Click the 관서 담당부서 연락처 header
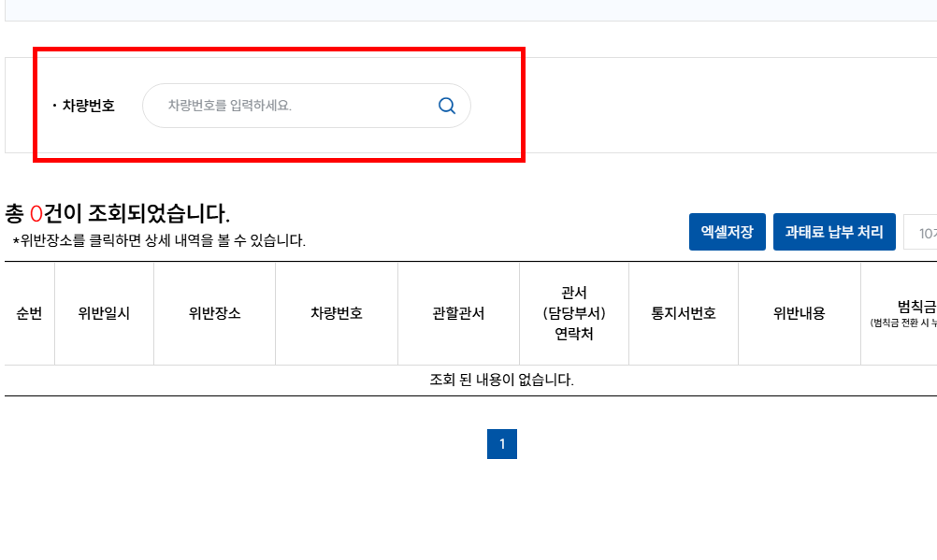Screen dimensions: 937x560 [x=573, y=313]
